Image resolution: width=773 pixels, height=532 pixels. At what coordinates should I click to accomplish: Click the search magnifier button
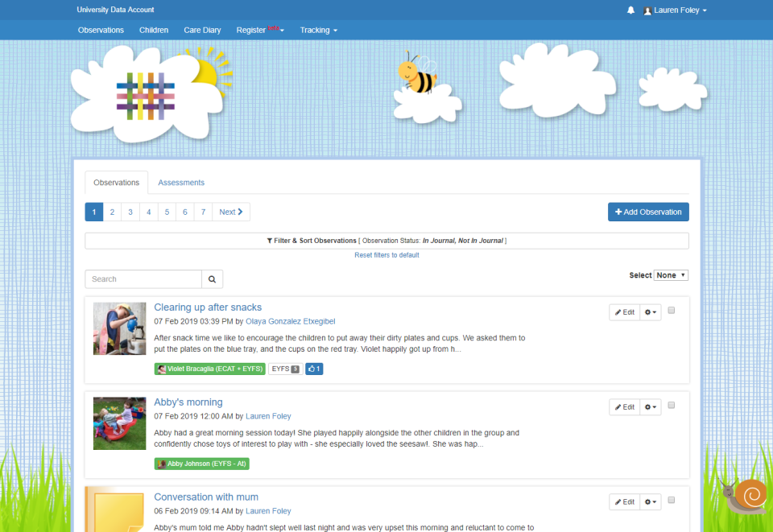click(212, 278)
